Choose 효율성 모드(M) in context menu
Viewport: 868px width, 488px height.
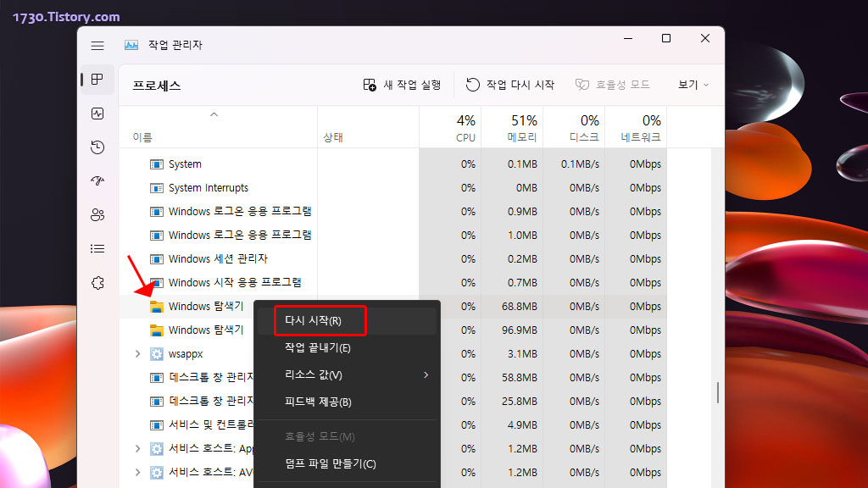tap(347, 436)
